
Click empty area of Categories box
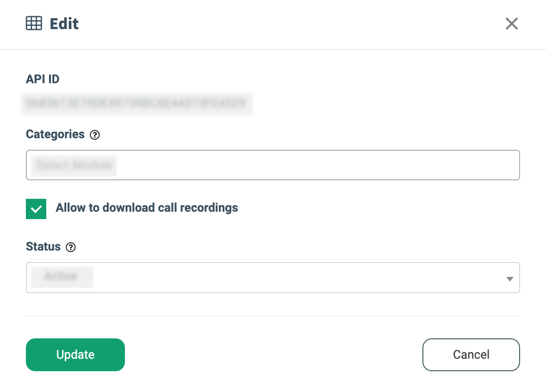[x=317, y=165]
